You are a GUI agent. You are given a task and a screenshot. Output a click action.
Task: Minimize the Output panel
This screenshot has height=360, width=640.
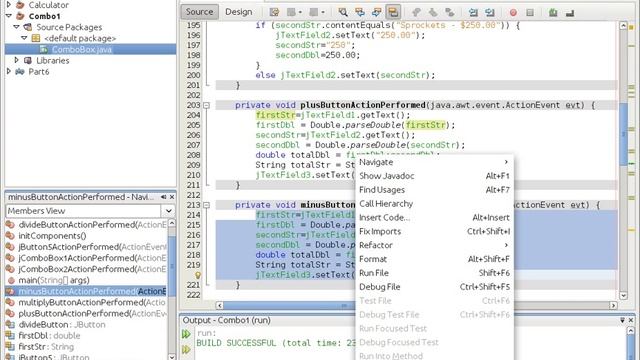click(x=622, y=320)
